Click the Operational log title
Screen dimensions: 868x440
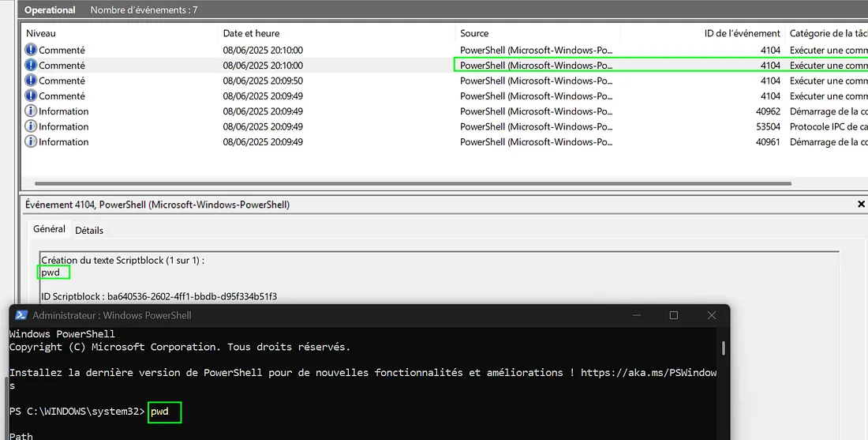50,10
